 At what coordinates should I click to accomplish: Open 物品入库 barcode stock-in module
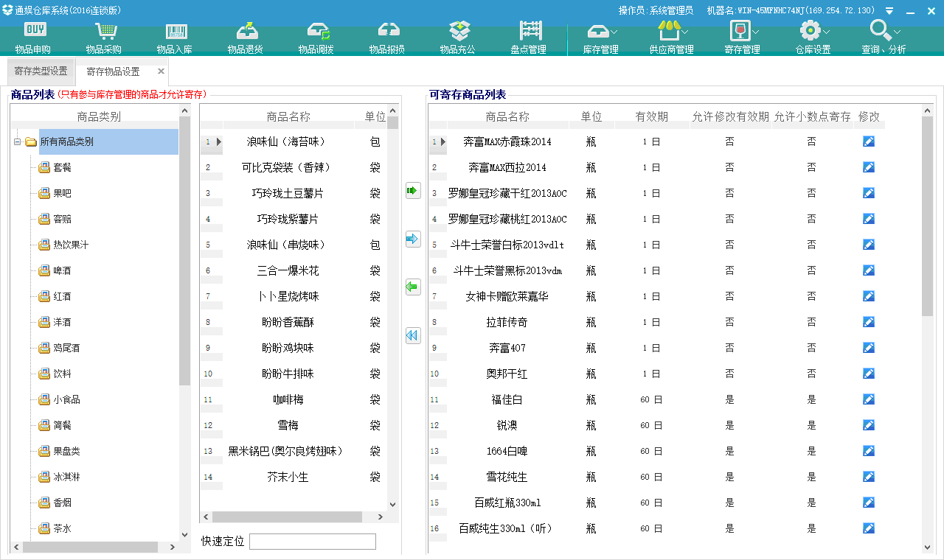pos(175,39)
